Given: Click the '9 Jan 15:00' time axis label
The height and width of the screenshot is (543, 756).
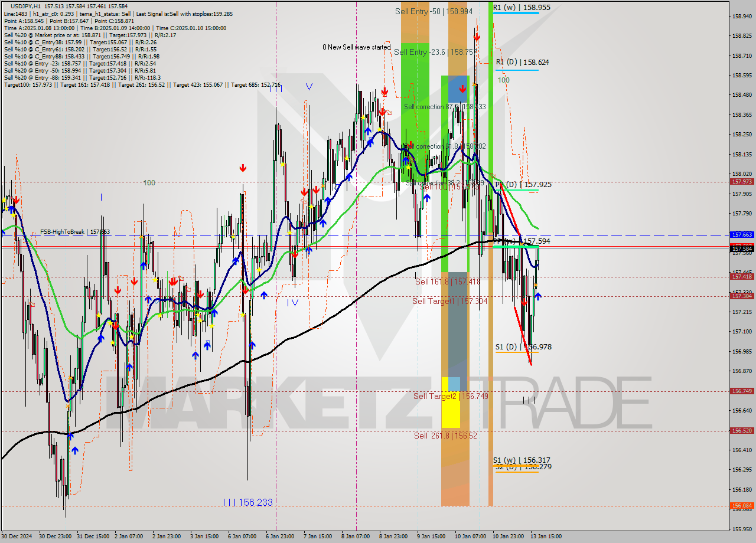Looking at the screenshot, I should pos(431,537).
